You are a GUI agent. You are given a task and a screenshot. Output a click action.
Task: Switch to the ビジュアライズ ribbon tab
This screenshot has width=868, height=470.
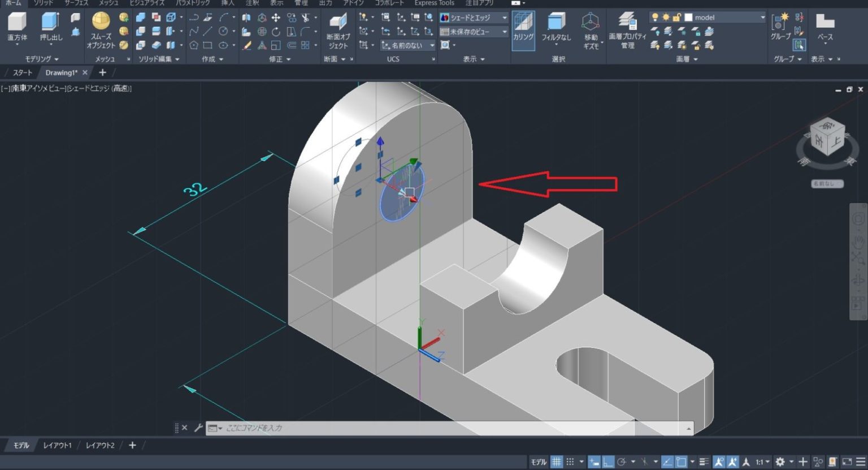tap(147, 3)
